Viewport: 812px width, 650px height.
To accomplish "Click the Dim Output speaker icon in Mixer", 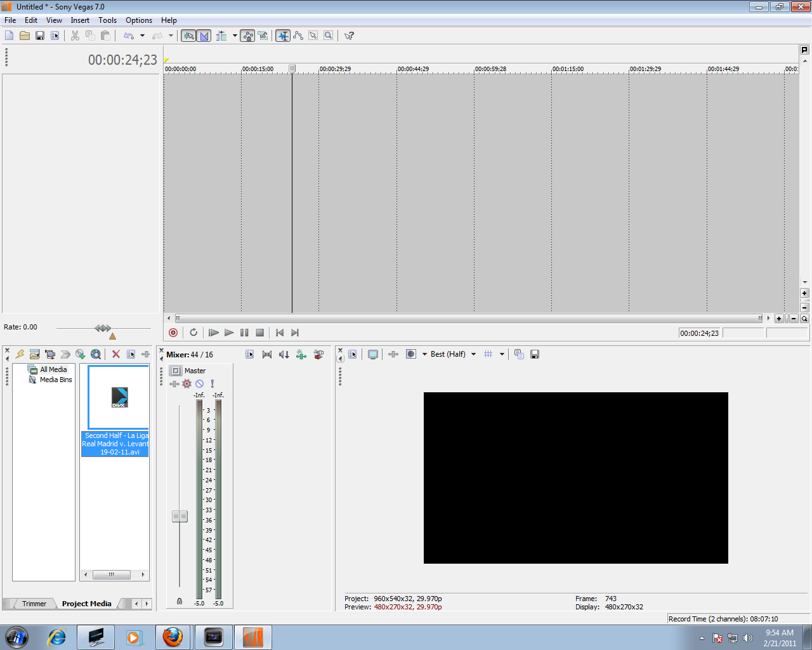I will click(284, 355).
